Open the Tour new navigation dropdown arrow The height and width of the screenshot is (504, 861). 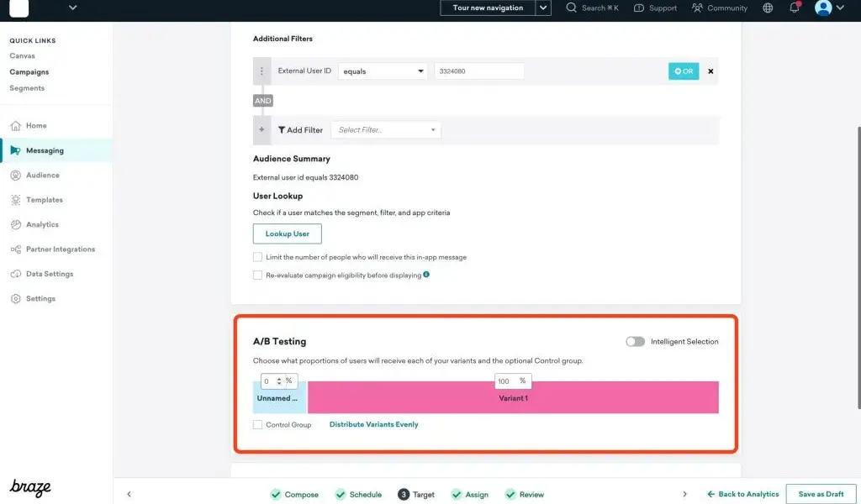pos(544,8)
